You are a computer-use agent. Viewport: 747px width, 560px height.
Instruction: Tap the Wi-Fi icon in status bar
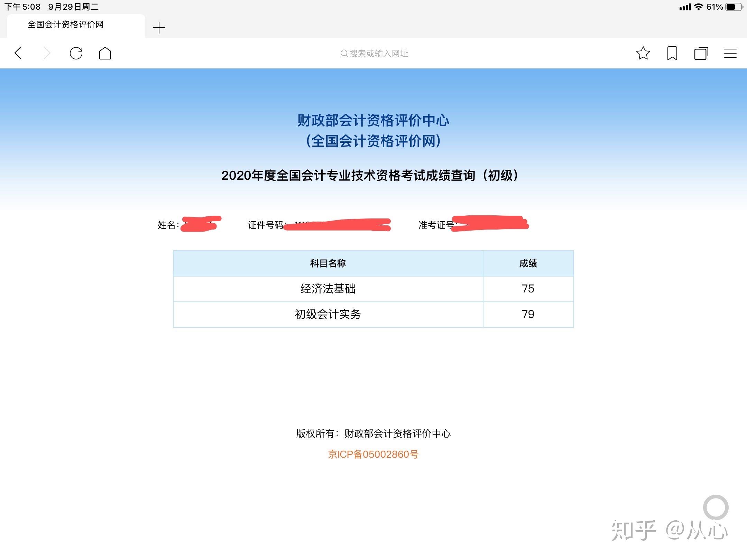tap(699, 7)
